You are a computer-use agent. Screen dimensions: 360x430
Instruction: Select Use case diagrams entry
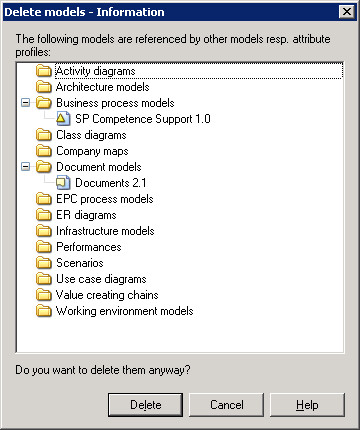(101, 279)
